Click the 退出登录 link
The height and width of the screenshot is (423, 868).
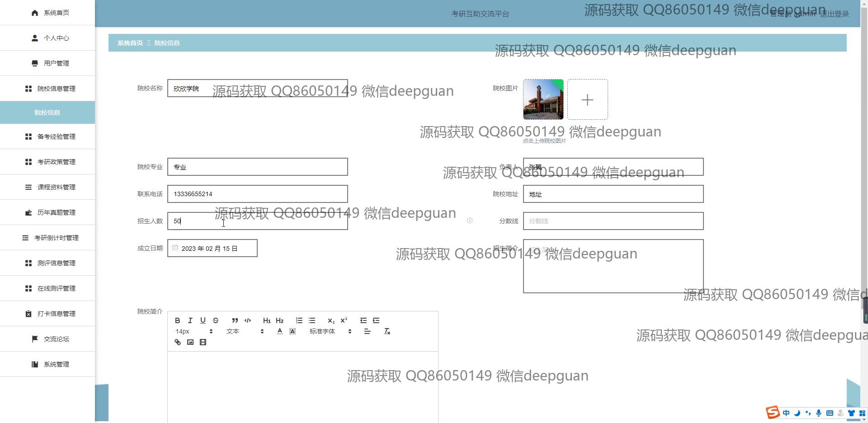coord(835,14)
